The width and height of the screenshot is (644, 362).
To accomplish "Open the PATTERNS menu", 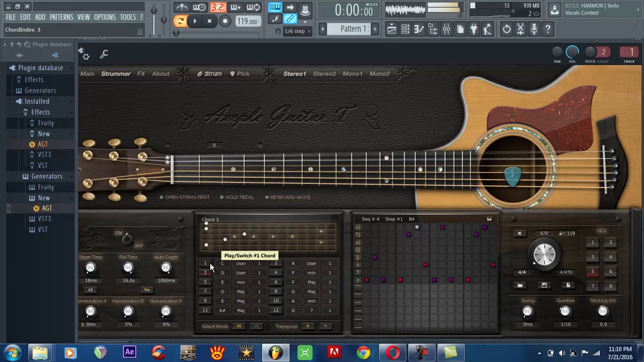I will (61, 17).
